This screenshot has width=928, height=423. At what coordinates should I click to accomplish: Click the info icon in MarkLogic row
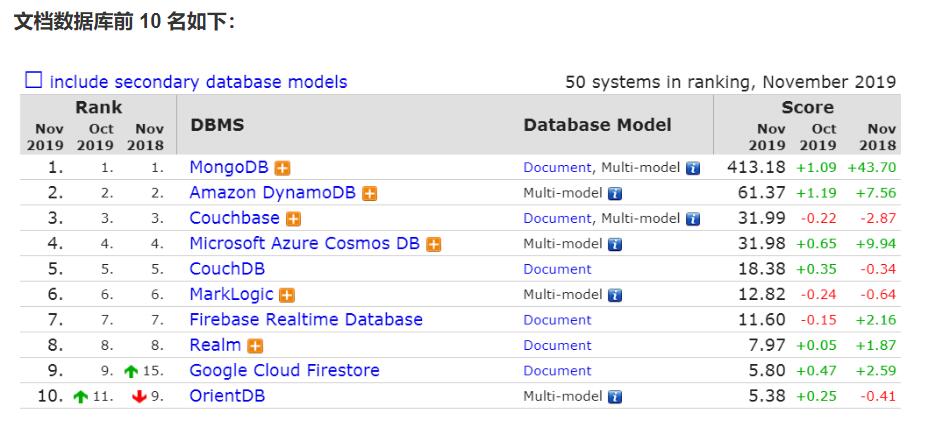tap(616, 296)
